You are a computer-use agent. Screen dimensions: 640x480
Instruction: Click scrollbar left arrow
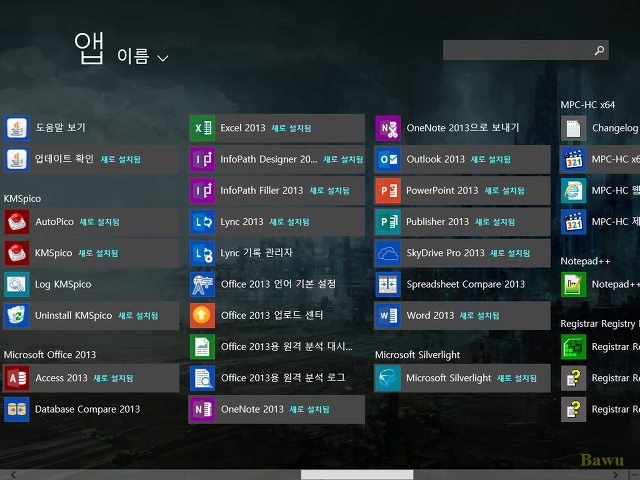click(13, 475)
